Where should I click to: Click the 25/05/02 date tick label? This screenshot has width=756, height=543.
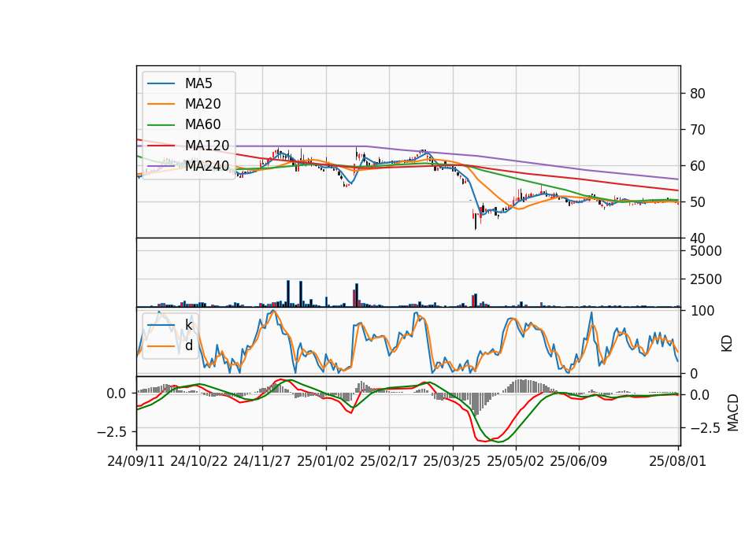515,462
